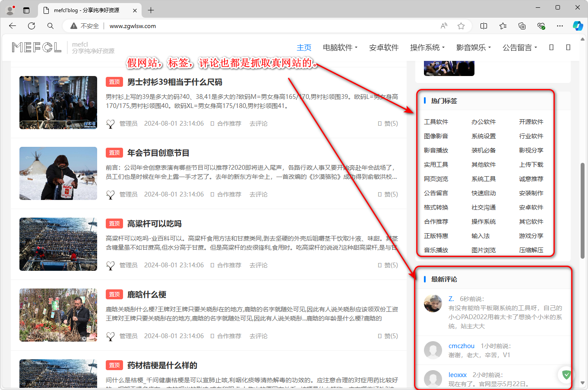Viewport: 588px width, 390px height.
Task: Open the browser profile avatar
Action: (10, 10)
